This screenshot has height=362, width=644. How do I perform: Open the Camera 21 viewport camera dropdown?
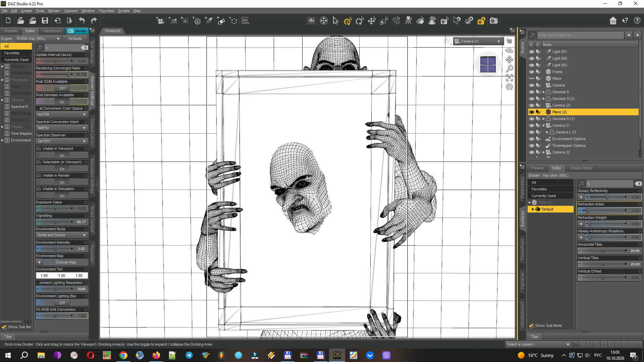tap(478, 41)
